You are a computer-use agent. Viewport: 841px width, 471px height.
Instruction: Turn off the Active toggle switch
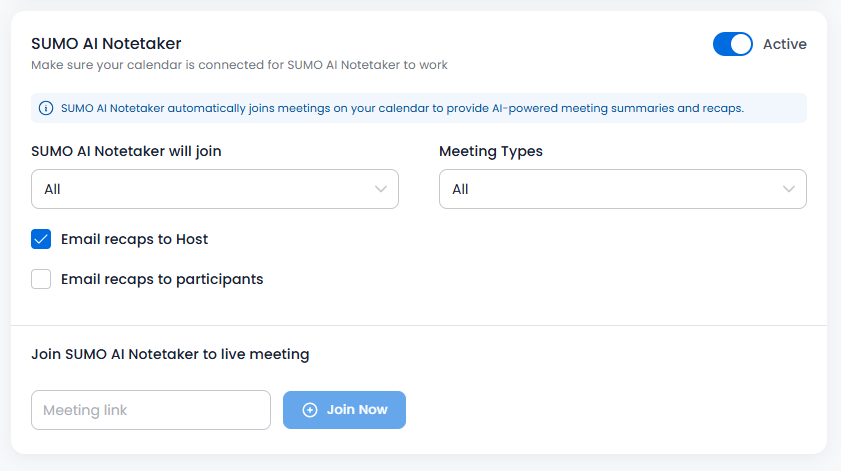pos(732,44)
